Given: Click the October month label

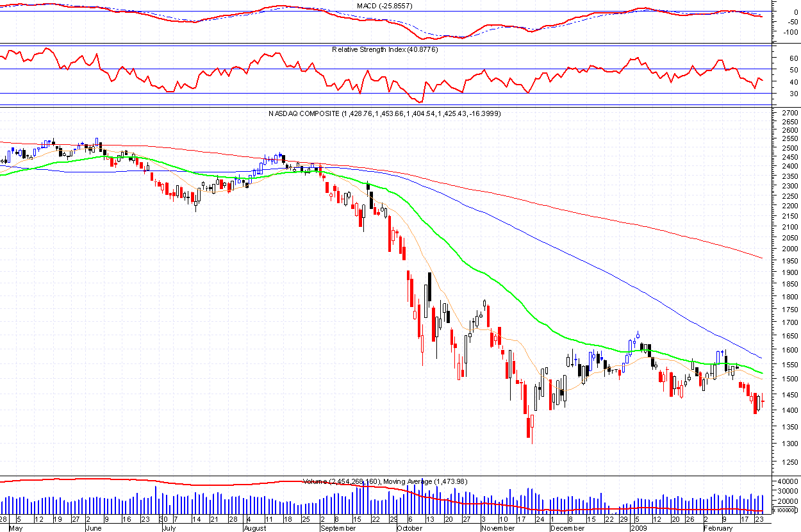Looking at the screenshot, I should 409,528.
